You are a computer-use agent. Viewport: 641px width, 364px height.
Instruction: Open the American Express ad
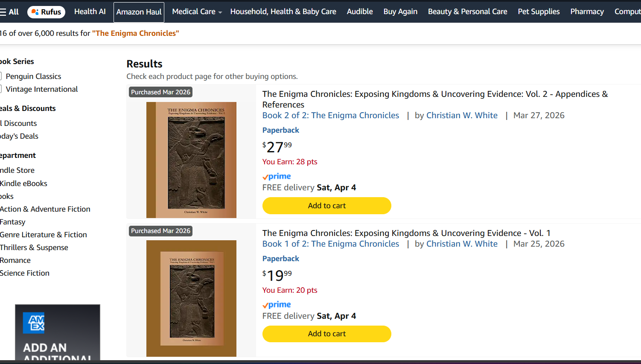(x=58, y=332)
